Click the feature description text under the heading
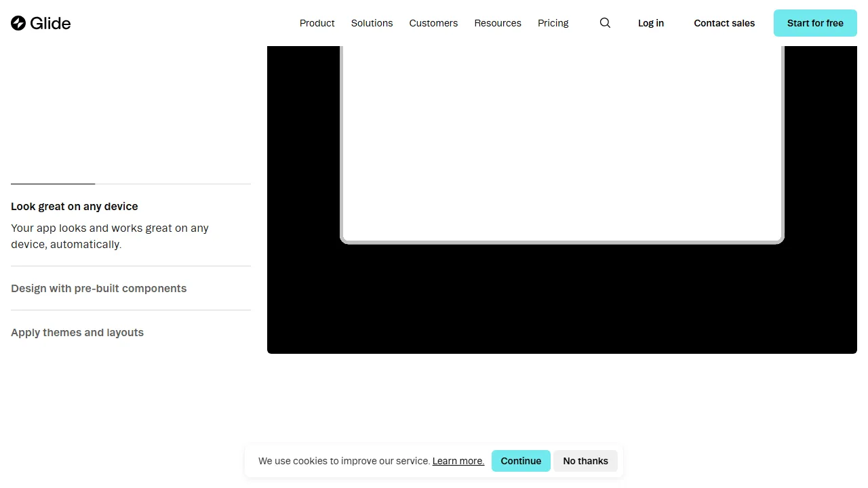The height and width of the screenshot is (488, 868). [109, 236]
